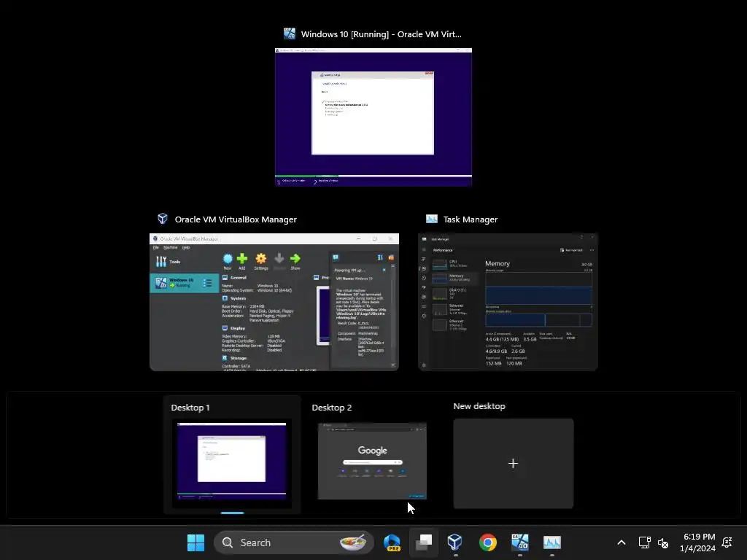Open Task Manager from the taskbar
Image resolution: width=747 pixels, height=560 pixels.
pos(551,542)
